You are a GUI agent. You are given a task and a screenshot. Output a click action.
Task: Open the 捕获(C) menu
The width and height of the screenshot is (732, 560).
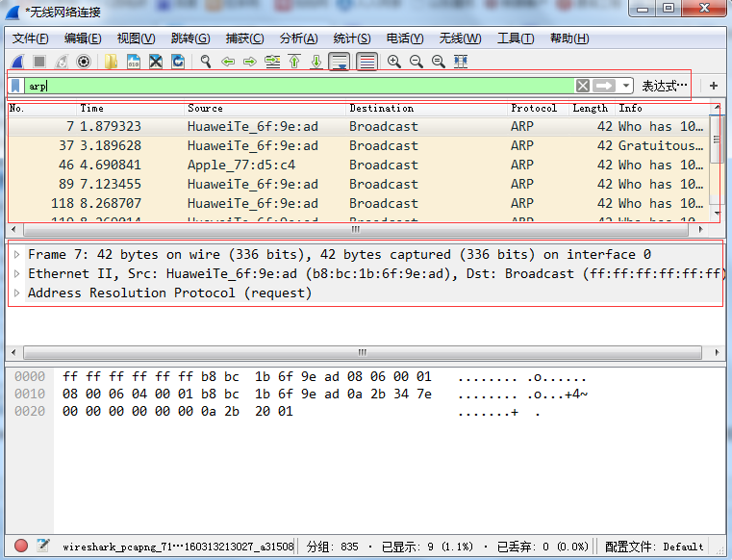[244, 38]
